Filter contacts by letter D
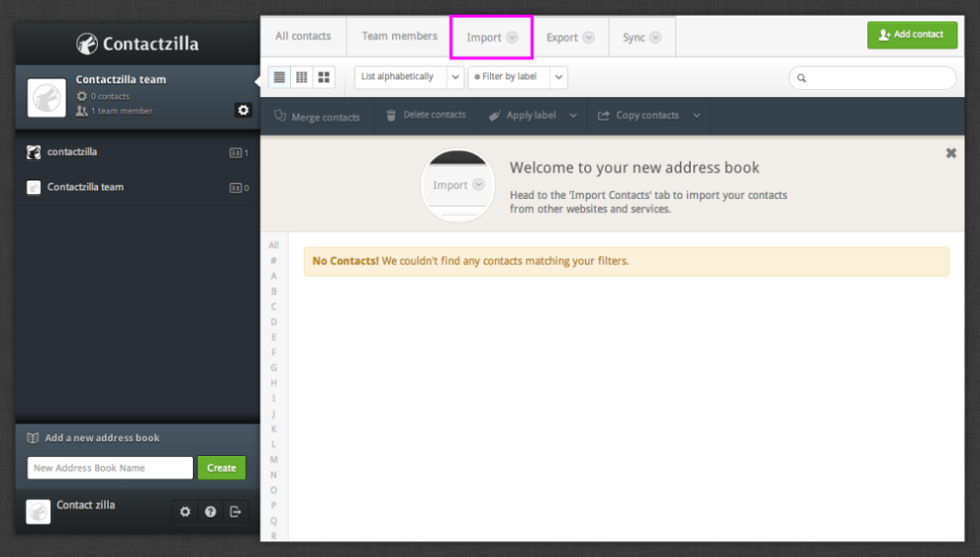The height and width of the screenshot is (557, 980). [x=273, y=322]
